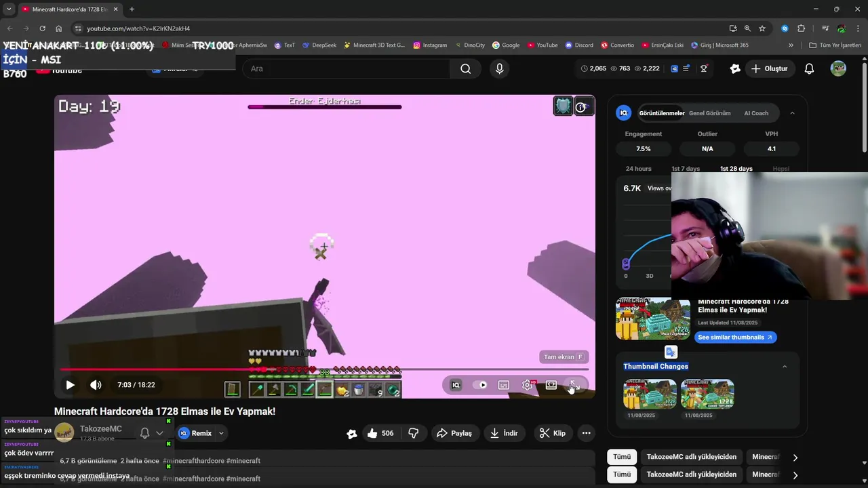Dislike the video

point(413,433)
